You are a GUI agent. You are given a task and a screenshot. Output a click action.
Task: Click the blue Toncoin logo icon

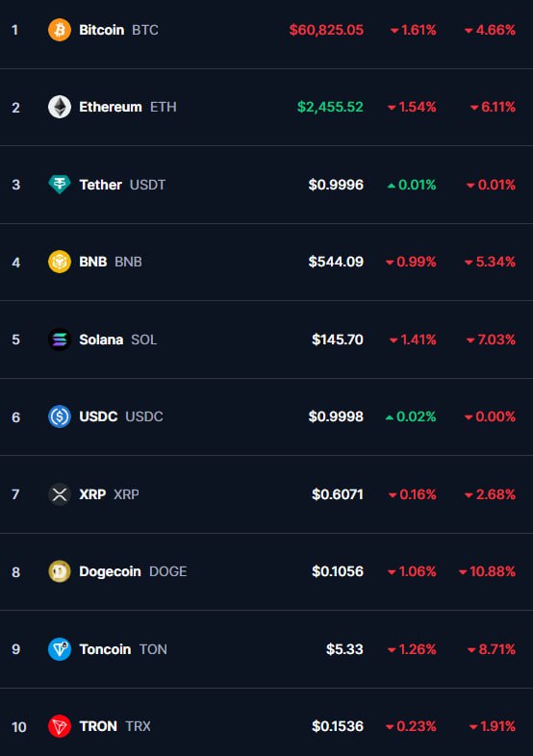click(x=60, y=649)
